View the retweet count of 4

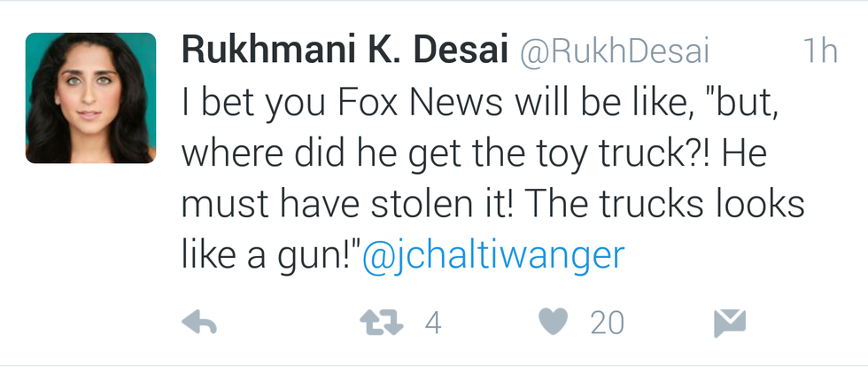[x=432, y=324]
